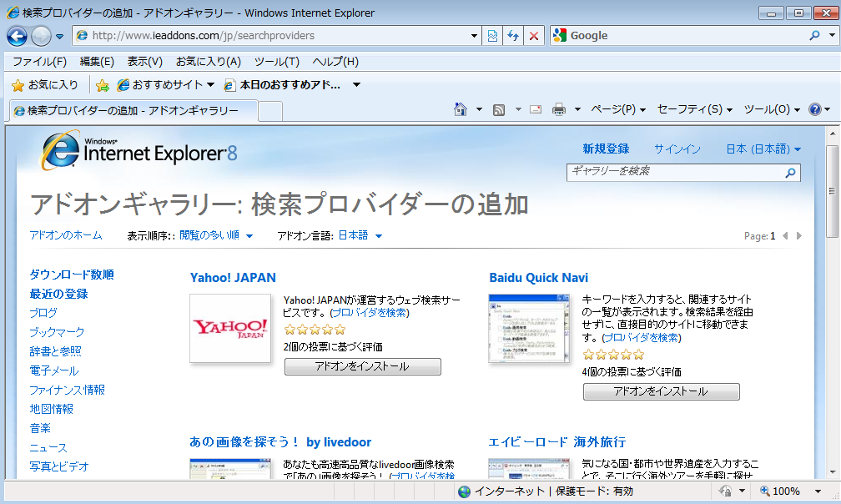Open the 表示(V) menu
841x504 pixels.
click(x=145, y=62)
